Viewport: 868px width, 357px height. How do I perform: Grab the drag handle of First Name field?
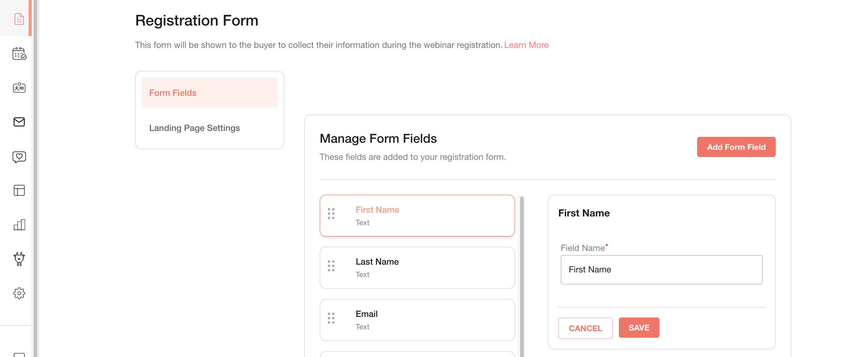tap(331, 214)
